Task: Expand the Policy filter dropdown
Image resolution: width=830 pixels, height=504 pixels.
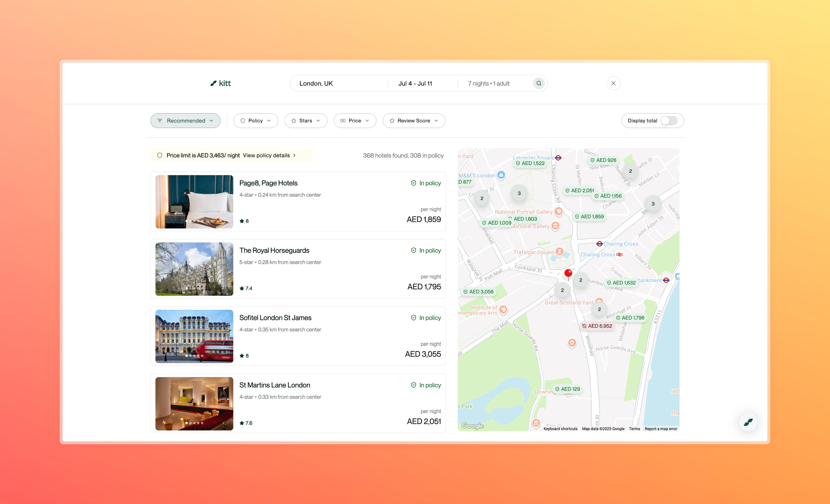Action: (x=256, y=121)
